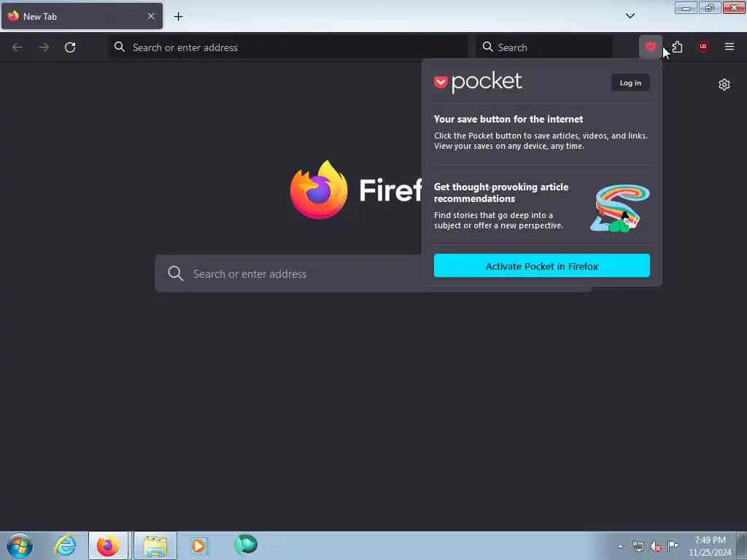Click magnifier icon in center search box
The width and height of the screenshot is (747, 560).
coord(175,273)
